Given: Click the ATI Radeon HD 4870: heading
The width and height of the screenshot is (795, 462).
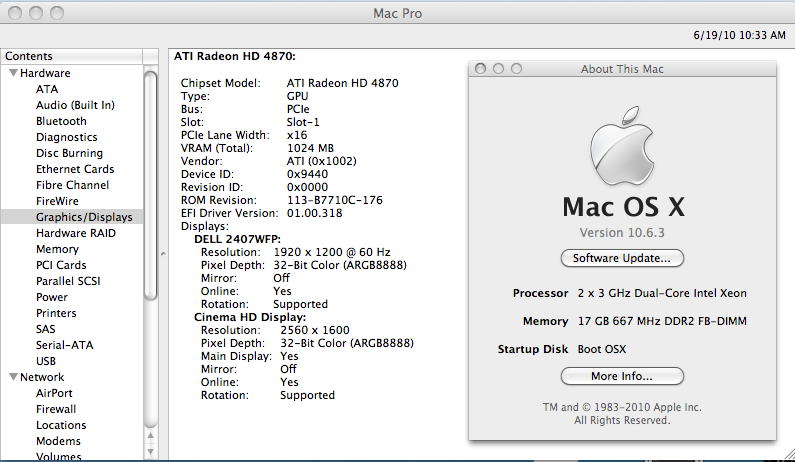Looking at the screenshot, I should coord(235,56).
